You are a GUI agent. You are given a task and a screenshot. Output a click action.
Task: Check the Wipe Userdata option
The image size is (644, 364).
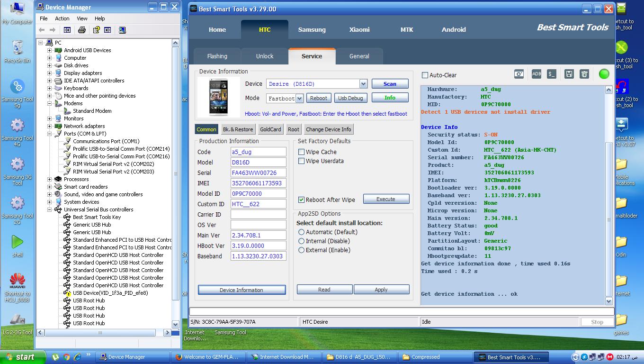(x=301, y=161)
